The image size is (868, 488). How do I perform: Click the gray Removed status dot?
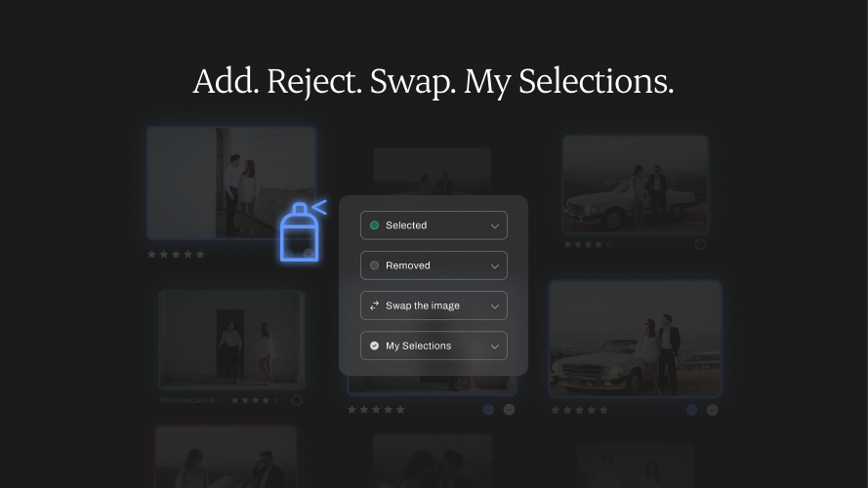point(374,265)
